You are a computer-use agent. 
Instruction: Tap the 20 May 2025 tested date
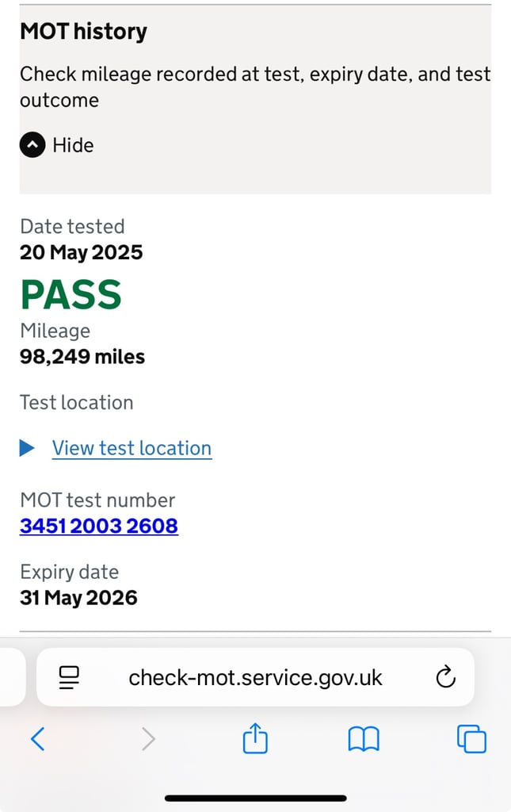[81, 252]
